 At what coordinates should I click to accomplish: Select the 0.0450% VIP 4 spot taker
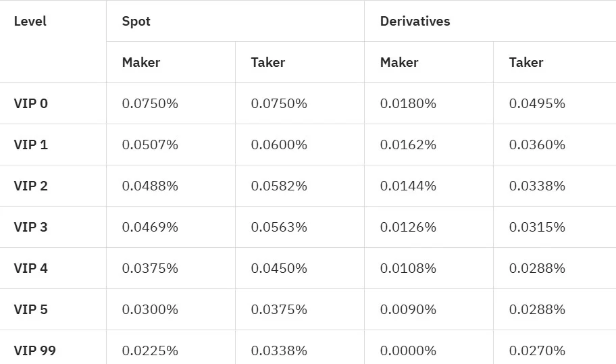click(279, 269)
